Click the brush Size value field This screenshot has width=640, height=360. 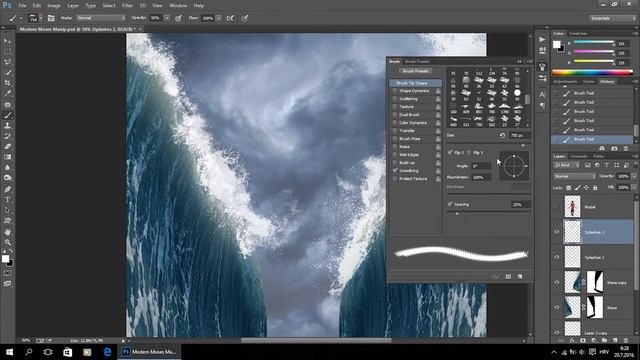coord(520,135)
